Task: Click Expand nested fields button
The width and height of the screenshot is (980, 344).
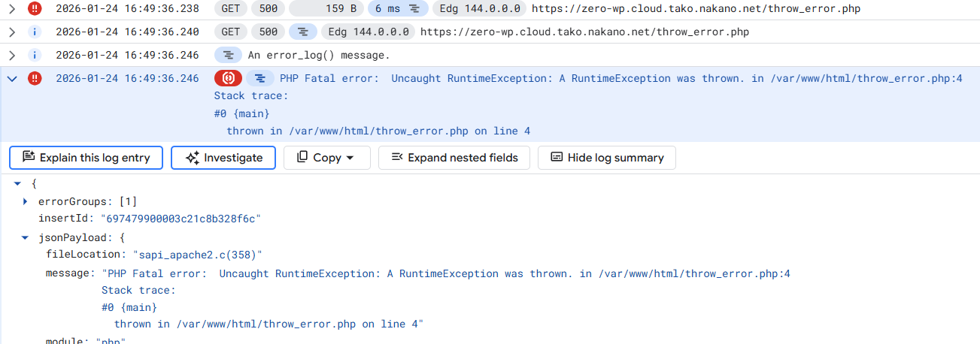Action: click(454, 158)
